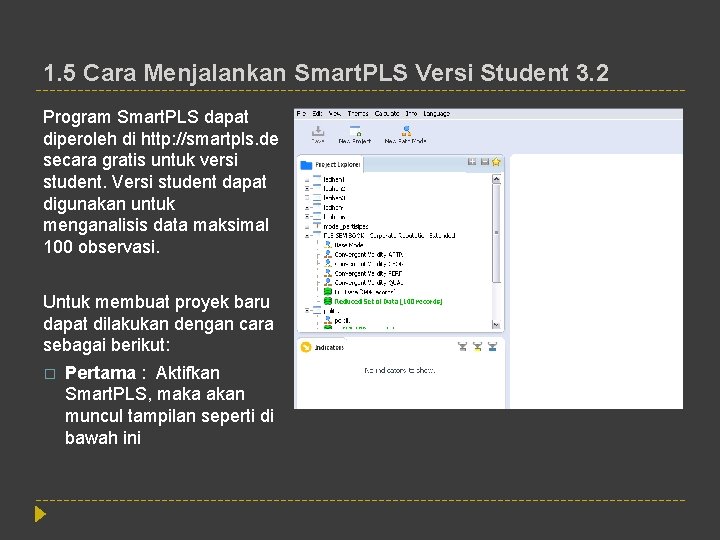Click green data icon of Full Data [344 records]
The width and height of the screenshot is (720, 540).
tap(328, 292)
